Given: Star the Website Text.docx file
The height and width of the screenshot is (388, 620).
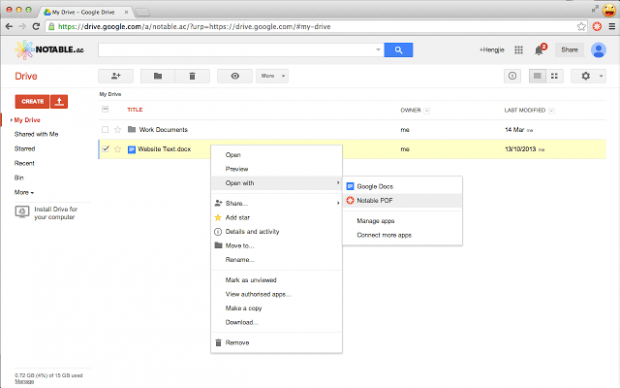Looking at the screenshot, I should click(x=117, y=149).
